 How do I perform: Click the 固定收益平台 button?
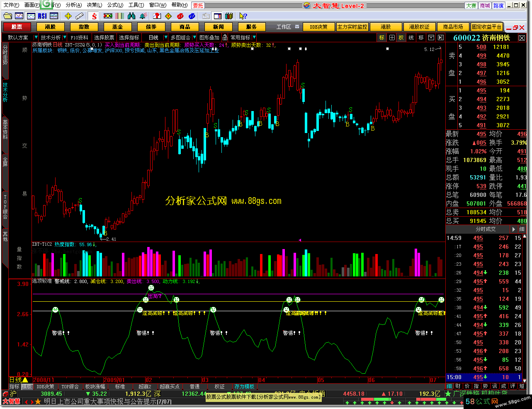pyautogui.click(x=487, y=27)
